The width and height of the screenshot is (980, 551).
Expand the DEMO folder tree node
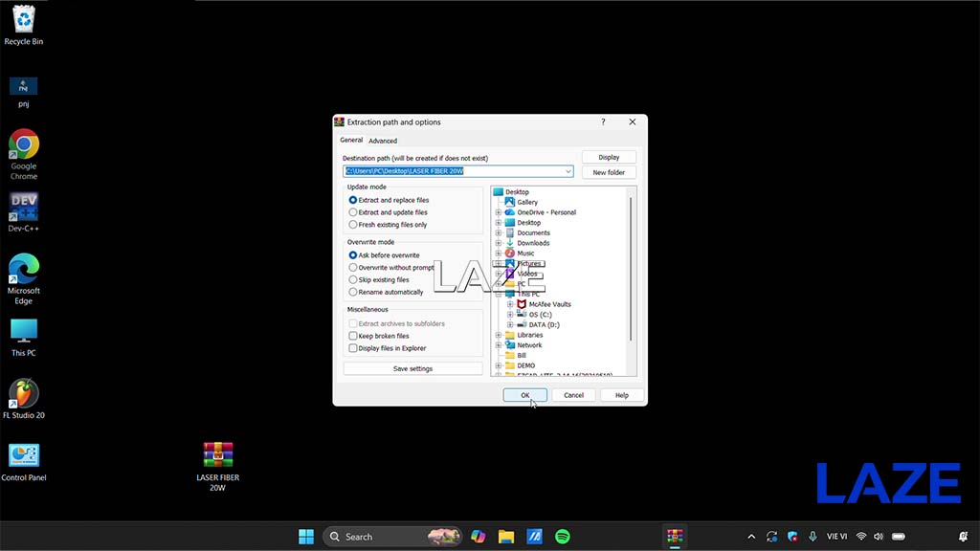pyautogui.click(x=499, y=365)
